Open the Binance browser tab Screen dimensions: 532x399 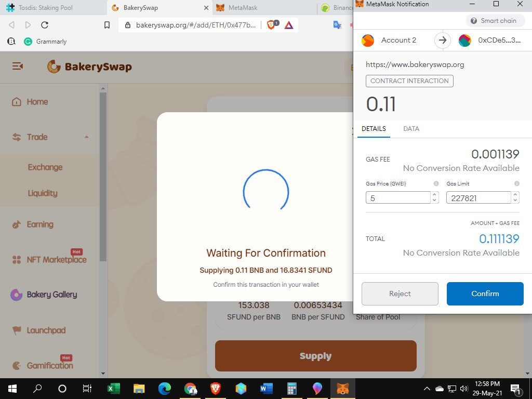pyautogui.click(x=336, y=7)
